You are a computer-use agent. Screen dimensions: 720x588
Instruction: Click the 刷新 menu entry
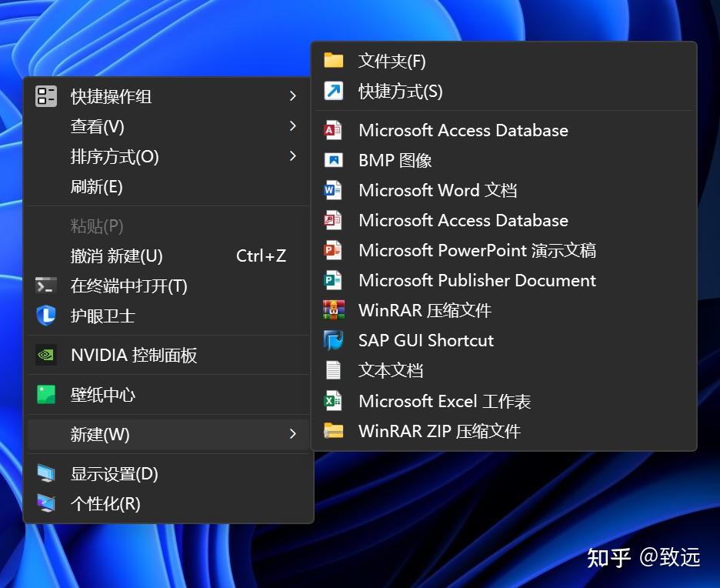(x=96, y=186)
